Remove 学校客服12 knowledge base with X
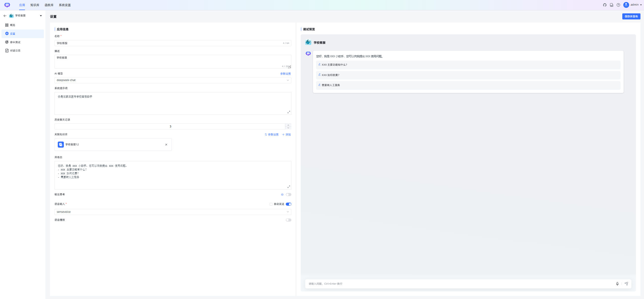 [x=166, y=145]
